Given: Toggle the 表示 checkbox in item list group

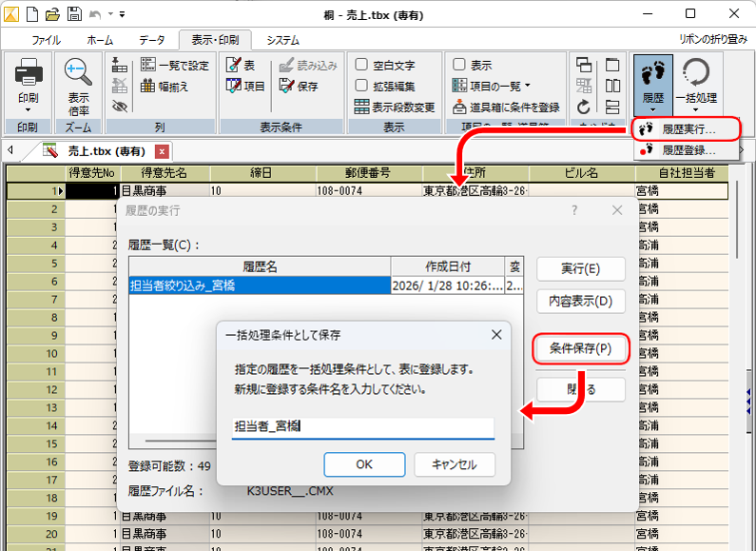Looking at the screenshot, I should coord(459,66).
